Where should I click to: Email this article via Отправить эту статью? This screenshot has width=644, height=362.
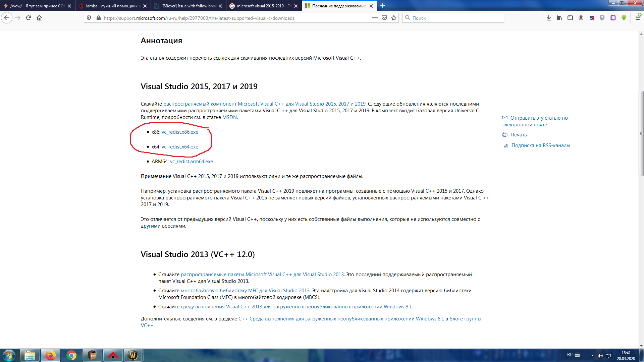(x=535, y=121)
